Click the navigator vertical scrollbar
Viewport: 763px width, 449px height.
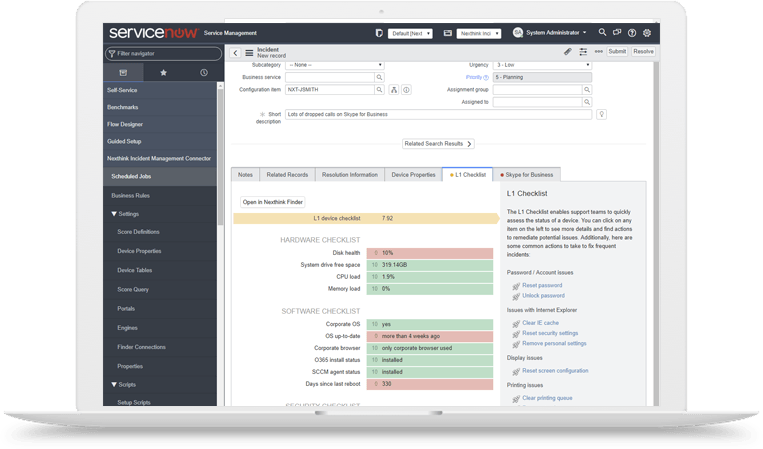tap(220, 156)
